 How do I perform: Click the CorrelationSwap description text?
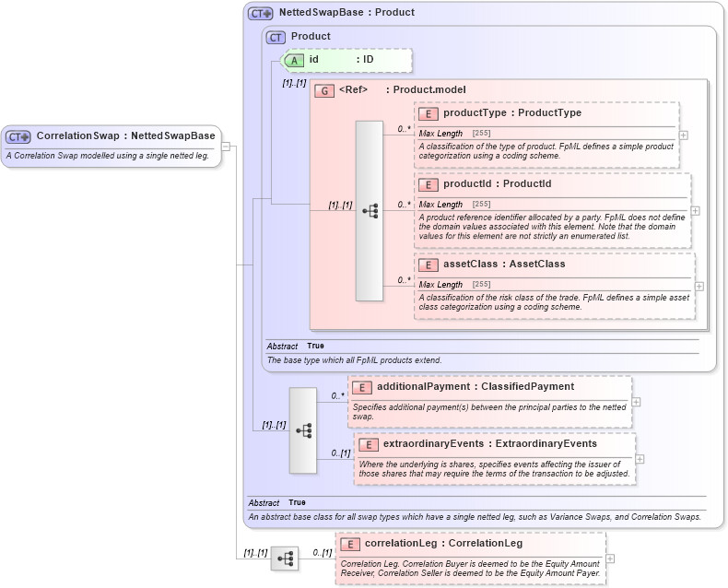107,156
